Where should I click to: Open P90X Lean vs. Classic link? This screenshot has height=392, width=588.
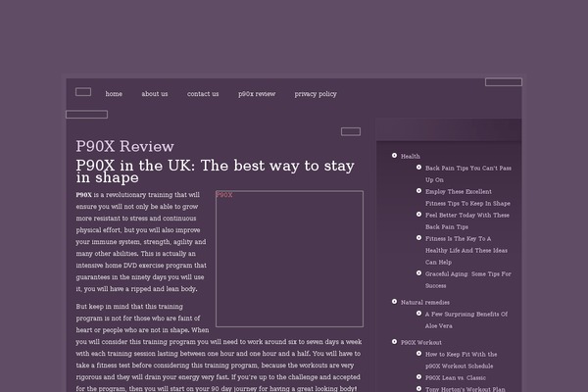click(456, 377)
